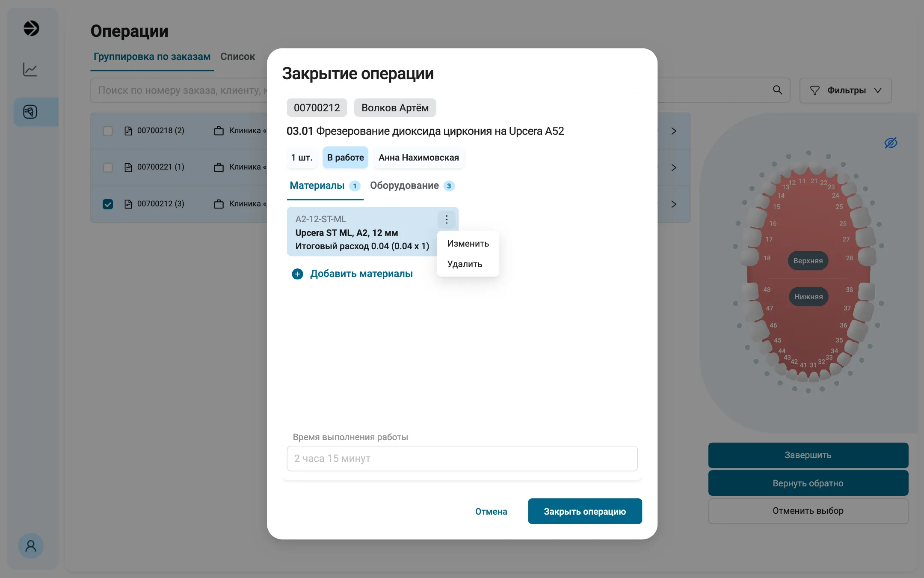This screenshot has width=924, height=578.
Task: Uncheck the order 00700212 checkbox
Action: click(x=108, y=204)
